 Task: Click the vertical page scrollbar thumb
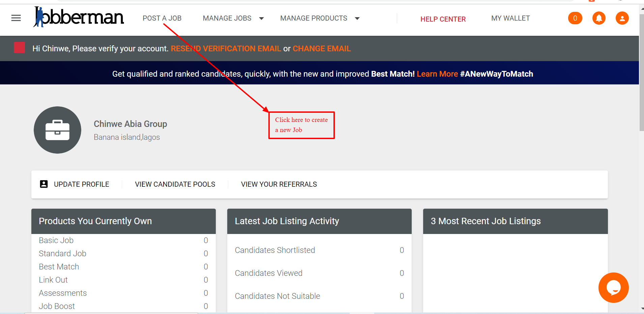642,73
